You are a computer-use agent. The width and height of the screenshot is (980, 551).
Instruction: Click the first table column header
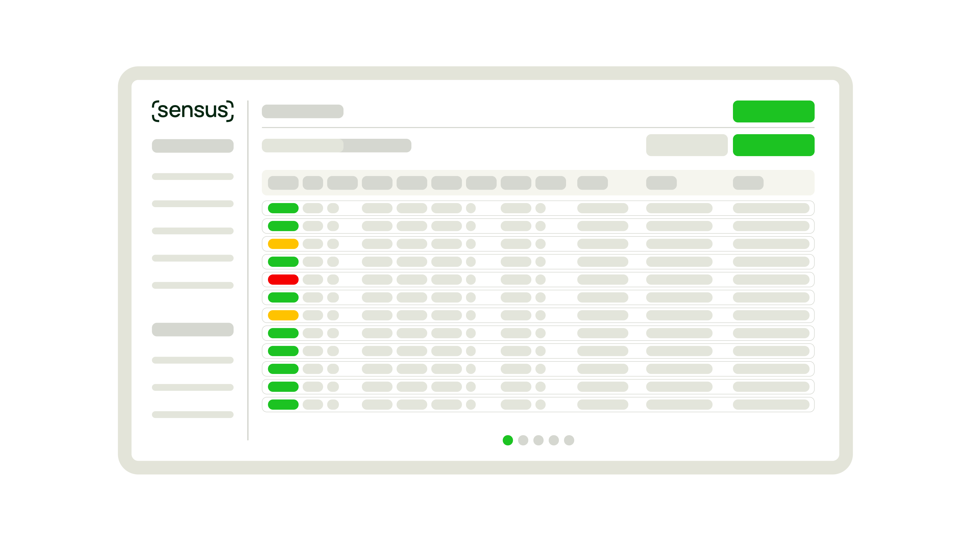[x=283, y=183]
